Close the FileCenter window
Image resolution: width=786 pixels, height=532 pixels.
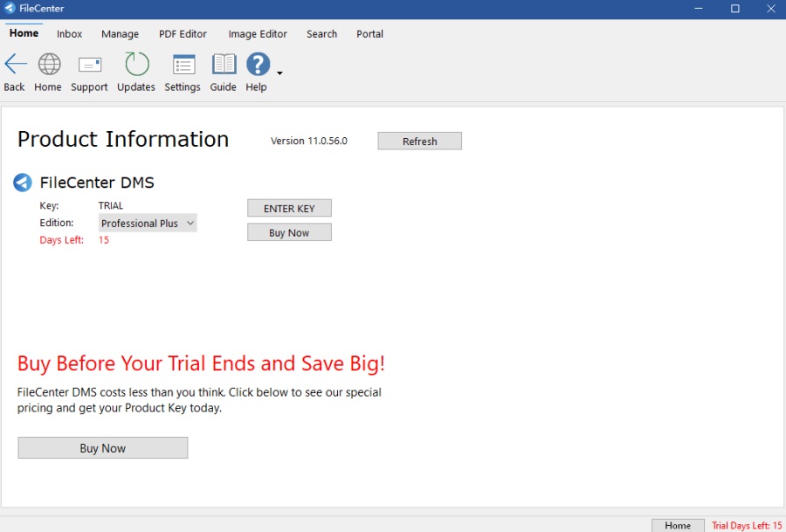tap(771, 9)
